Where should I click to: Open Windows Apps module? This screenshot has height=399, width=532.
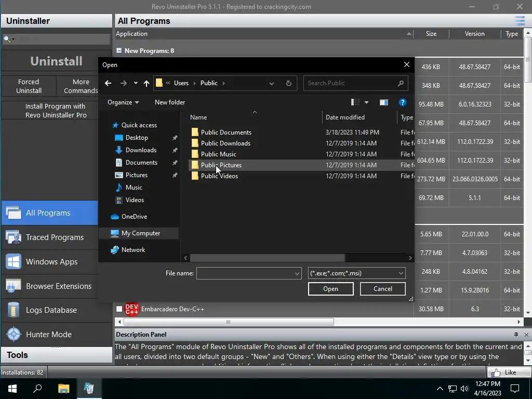point(50,262)
